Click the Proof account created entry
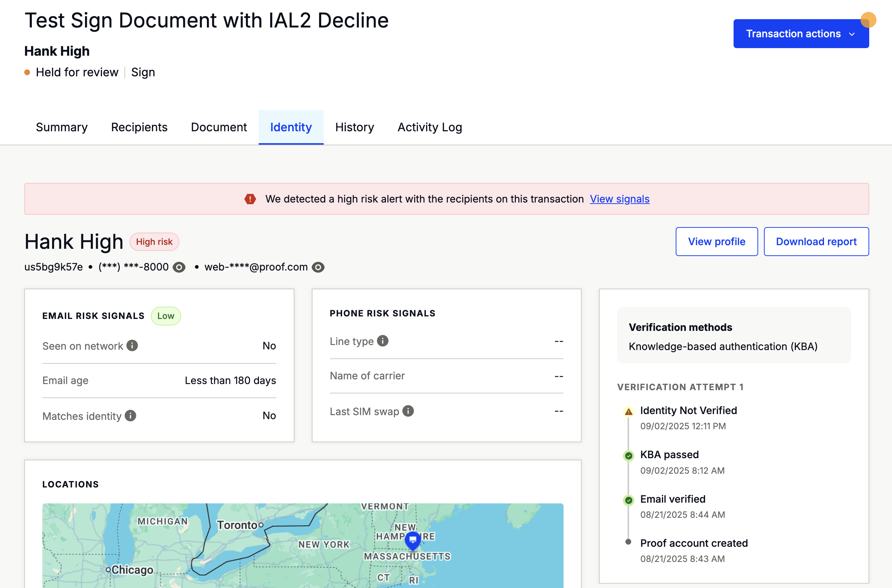Image resolution: width=892 pixels, height=588 pixels. tap(694, 543)
